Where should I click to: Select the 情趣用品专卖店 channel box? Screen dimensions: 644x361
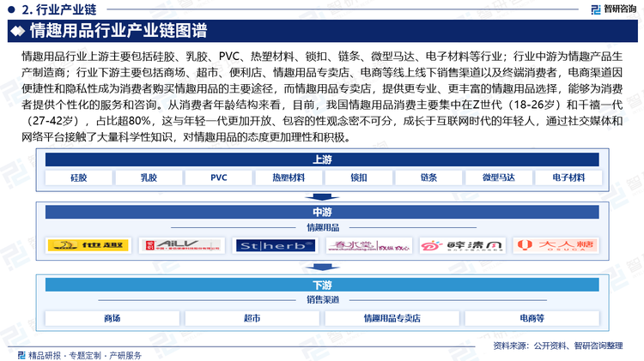[x=392, y=318]
